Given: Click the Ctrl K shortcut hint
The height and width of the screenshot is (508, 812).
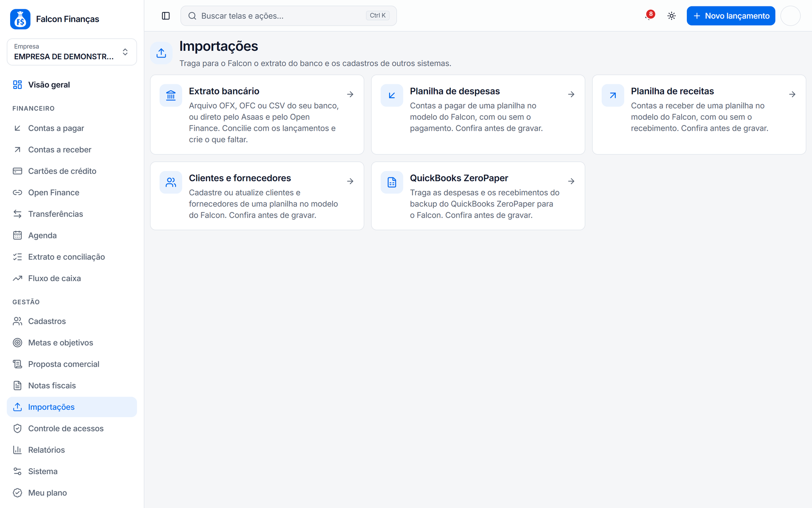Looking at the screenshot, I should [378, 16].
